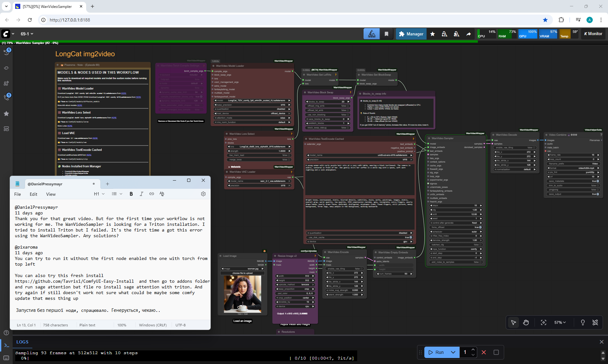The height and width of the screenshot is (364, 608).
Task: Toggle use_disk_cache in TextEncode Cached node
Action: (411, 237)
